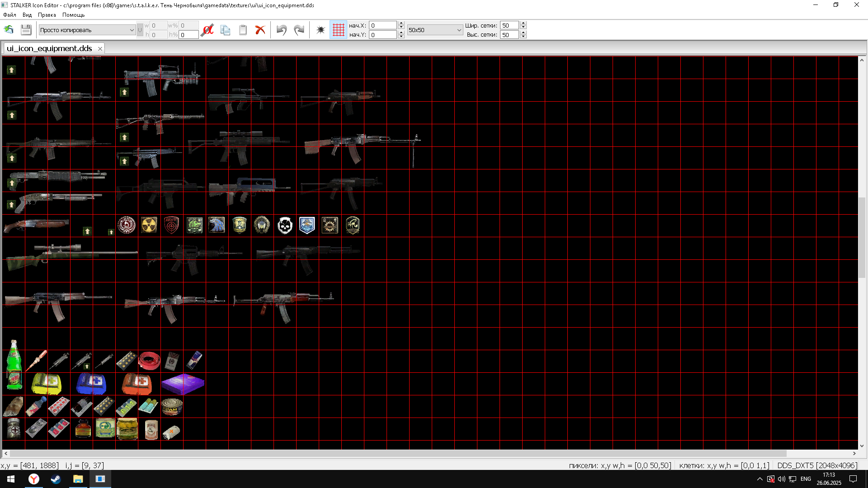
Task: Toggle the U button beside copy dropdown
Action: pos(140,30)
